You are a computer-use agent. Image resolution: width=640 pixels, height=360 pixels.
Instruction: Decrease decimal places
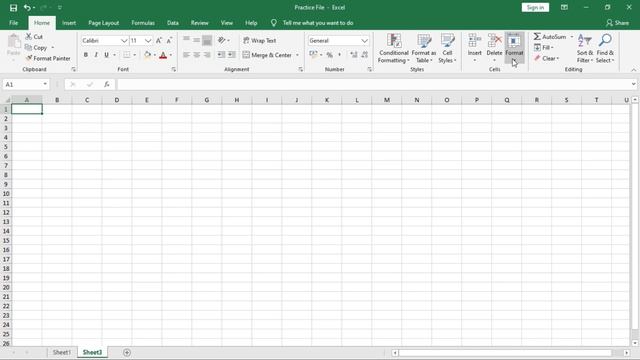click(364, 55)
